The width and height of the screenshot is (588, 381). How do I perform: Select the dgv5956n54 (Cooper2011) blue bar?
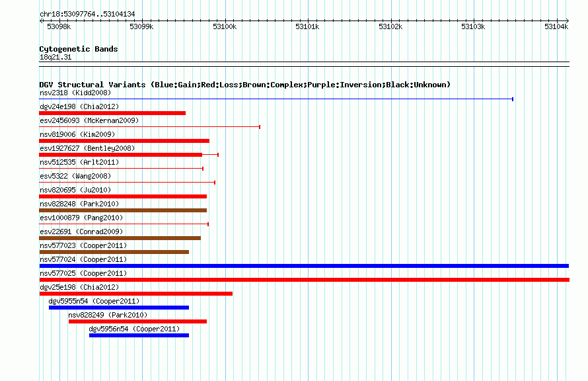(x=139, y=335)
